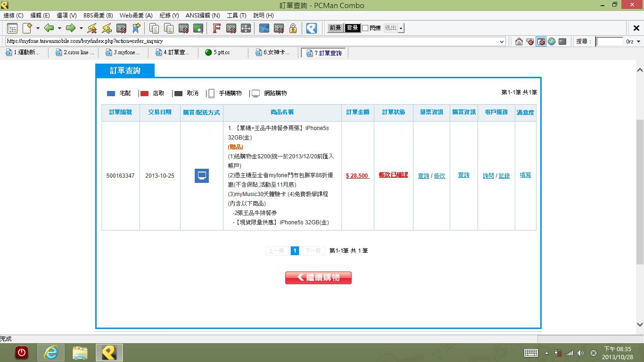Click the globe icon in the web toolbar
Viewport: 644px width, 362px height.
552,41
